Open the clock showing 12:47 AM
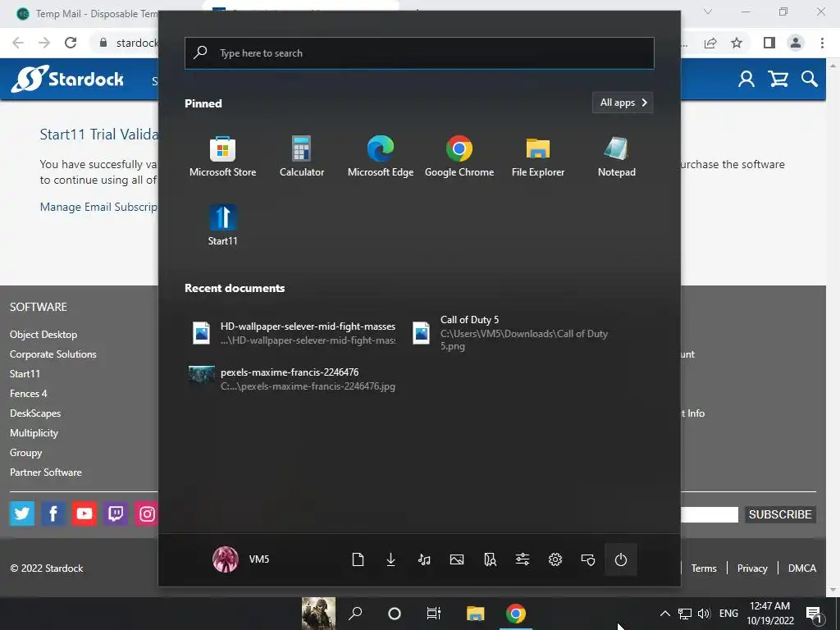The image size is (840, 630). 770,614
